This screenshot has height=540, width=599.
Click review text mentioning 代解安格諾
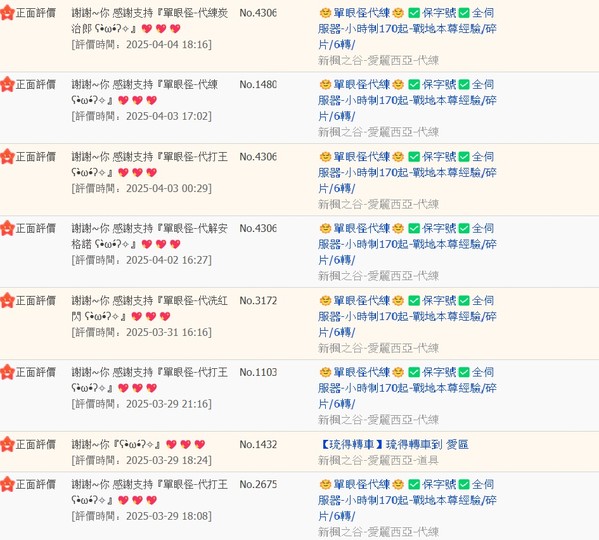(x=149, y=236)
